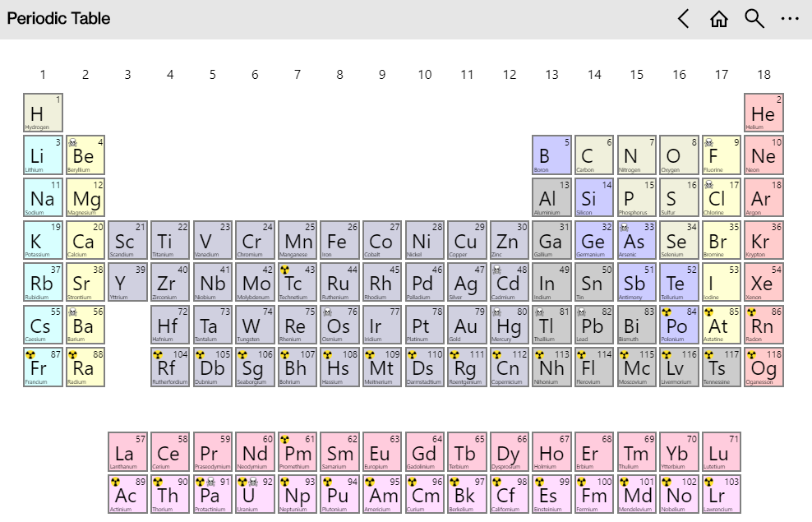
Task: Go to home via house icon
Action: tap(719, 19)
